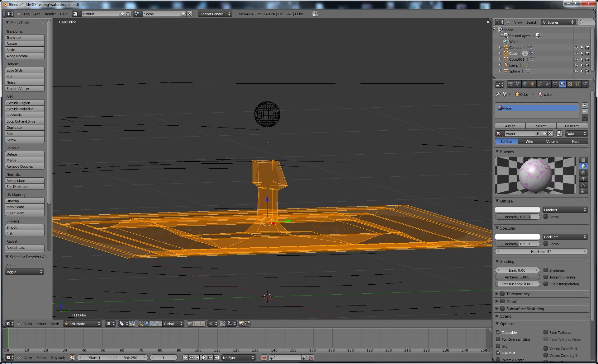Open the Edit Mode dropdown
The image size is (598, 364).
point(83,324)
